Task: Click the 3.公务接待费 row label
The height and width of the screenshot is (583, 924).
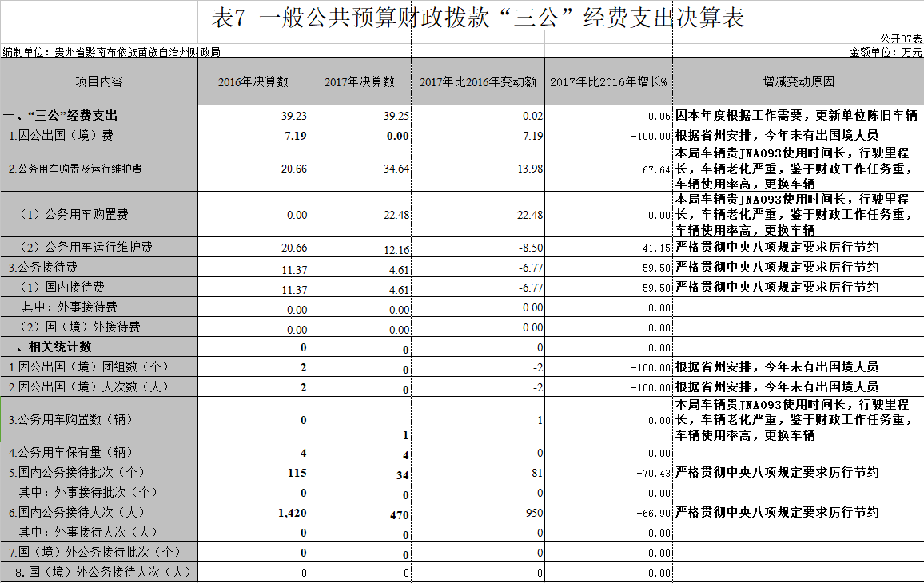Action: point(42,267)
